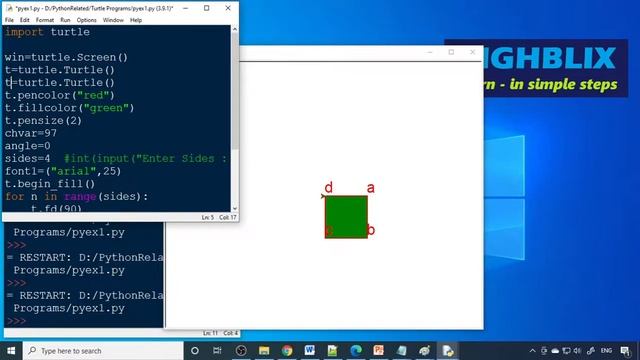
Task: Show hidden system tray icons
Action: click(532, 351)
